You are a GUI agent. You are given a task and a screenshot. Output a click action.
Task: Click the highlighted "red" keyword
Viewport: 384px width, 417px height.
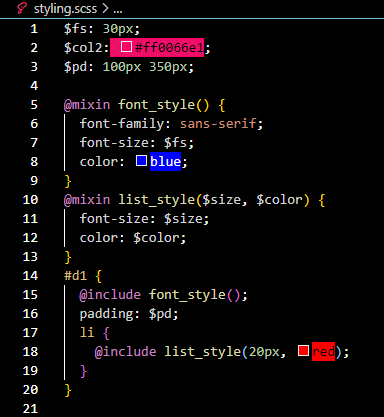click(x=323, y=352)
